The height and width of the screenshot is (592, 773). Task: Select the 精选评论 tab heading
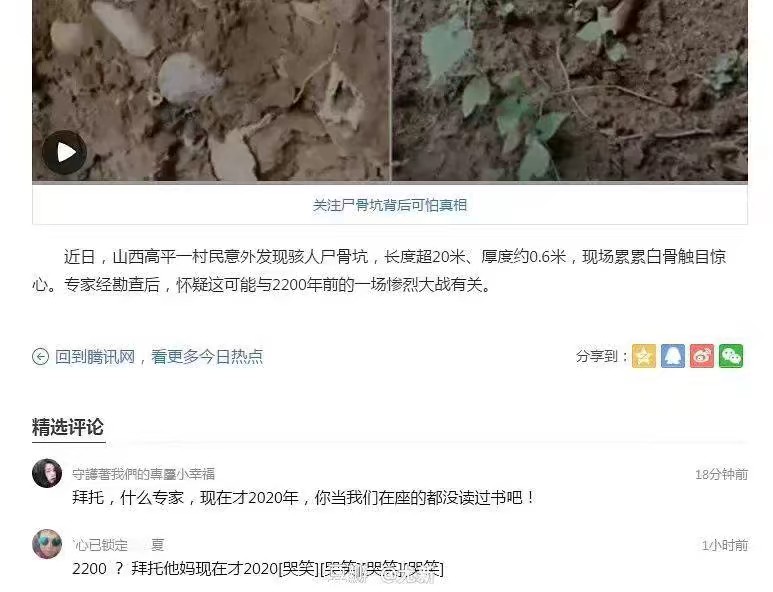68,427
